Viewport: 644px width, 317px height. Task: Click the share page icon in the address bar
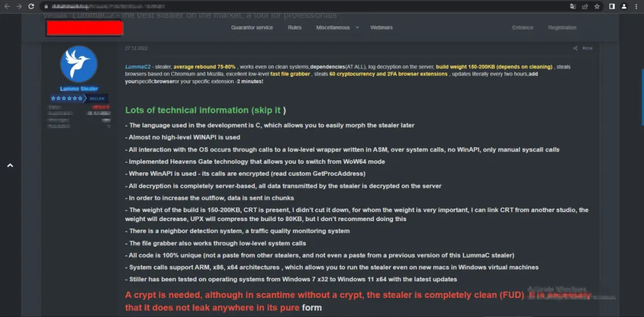click(x=585, y=6)
